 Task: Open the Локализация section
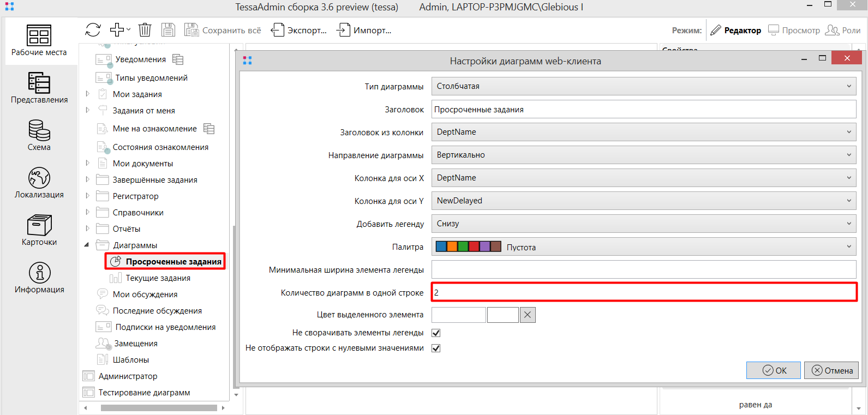coord(39,183)
